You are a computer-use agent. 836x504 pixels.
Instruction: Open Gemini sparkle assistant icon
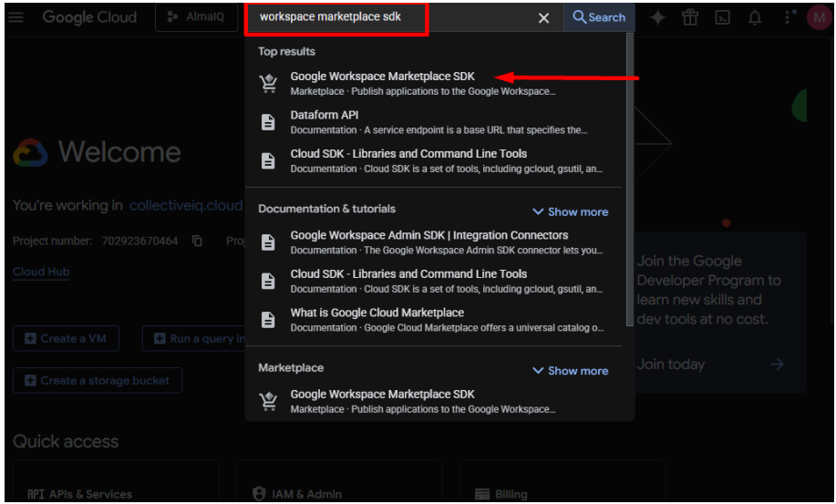657,17
